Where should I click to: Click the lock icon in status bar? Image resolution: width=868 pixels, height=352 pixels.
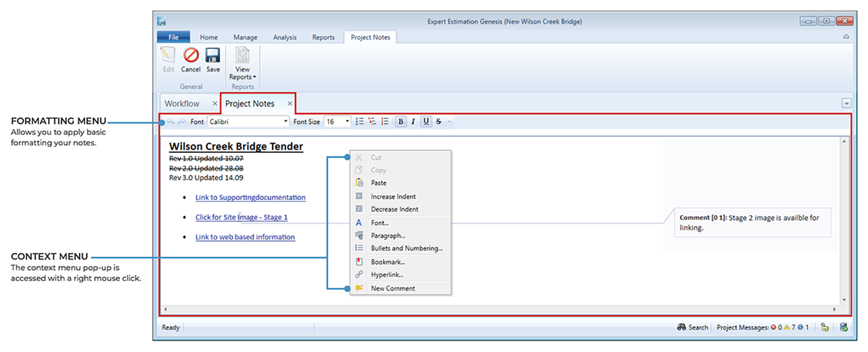coord(825,327)
